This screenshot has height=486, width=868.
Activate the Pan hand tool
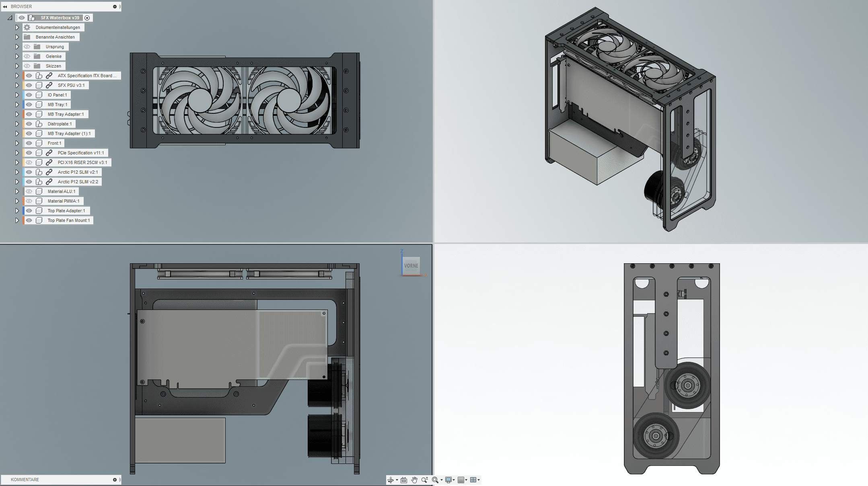[x=414, y=480]
